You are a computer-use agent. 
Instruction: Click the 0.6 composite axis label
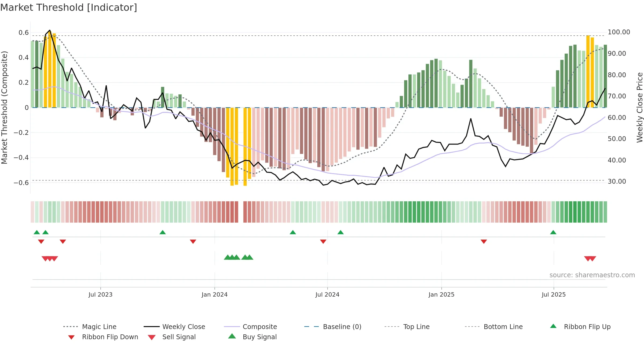coord(24,33)
